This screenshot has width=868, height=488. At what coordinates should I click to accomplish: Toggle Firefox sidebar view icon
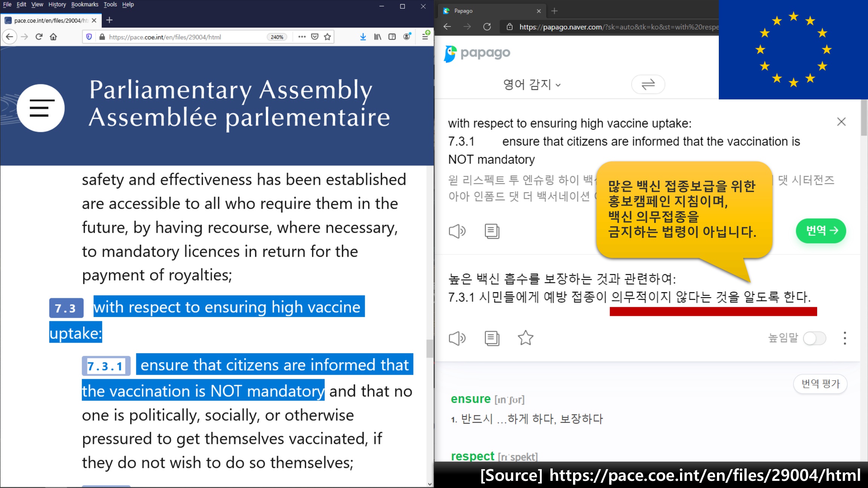[392, 37]
